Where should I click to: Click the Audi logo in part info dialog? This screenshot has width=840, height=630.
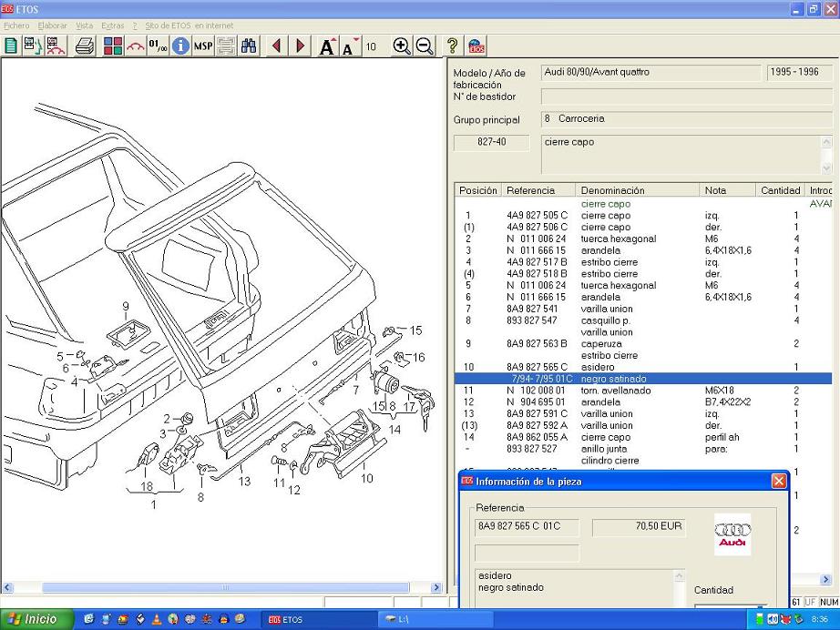(732, 534)
